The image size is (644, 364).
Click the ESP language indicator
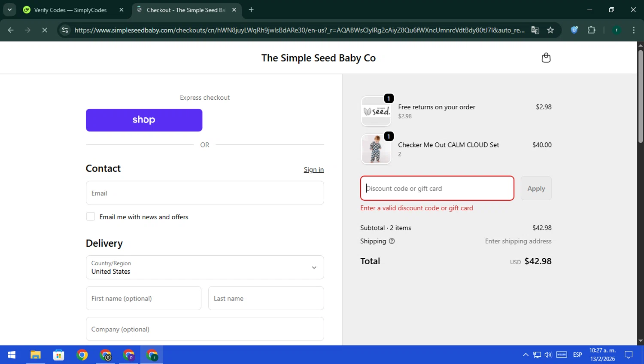pyautogui.click(x=577, y=355)
